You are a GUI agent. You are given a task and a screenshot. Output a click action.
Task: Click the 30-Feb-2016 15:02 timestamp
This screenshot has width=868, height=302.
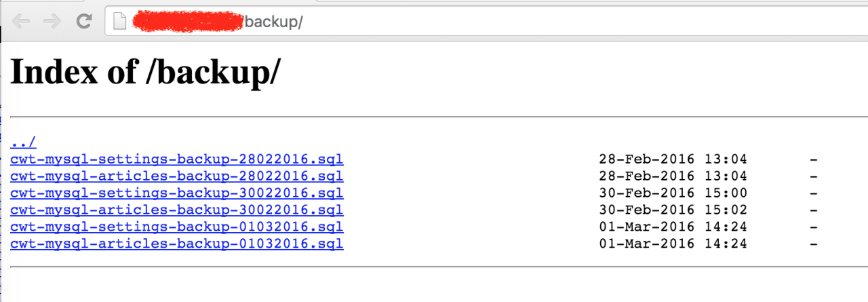click(673, 210)
